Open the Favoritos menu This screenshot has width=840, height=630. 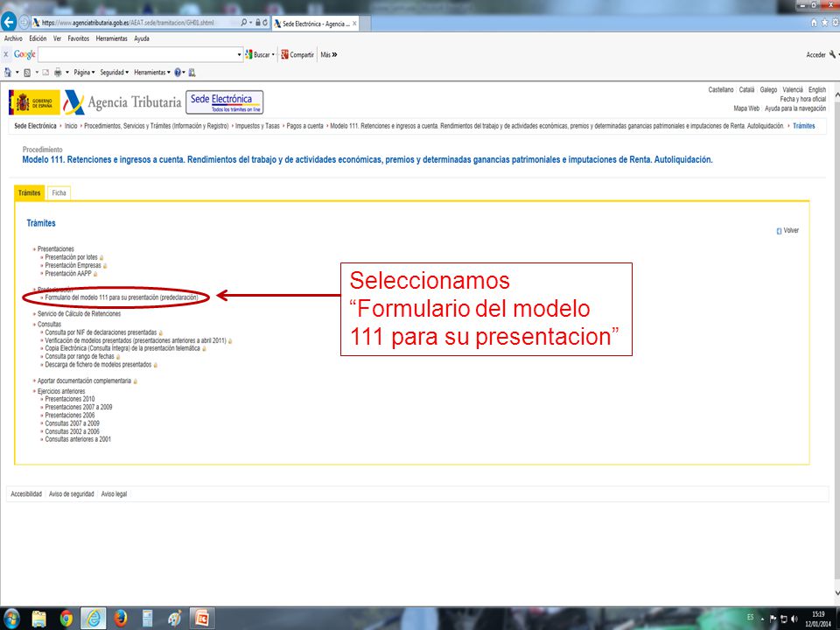pyautogui.click(x=78, y=38)
